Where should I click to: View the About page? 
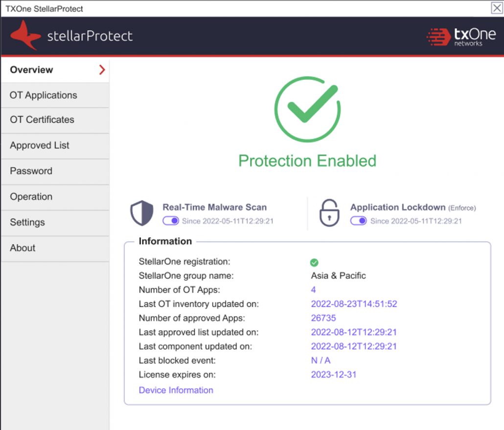tap(23, 248)
